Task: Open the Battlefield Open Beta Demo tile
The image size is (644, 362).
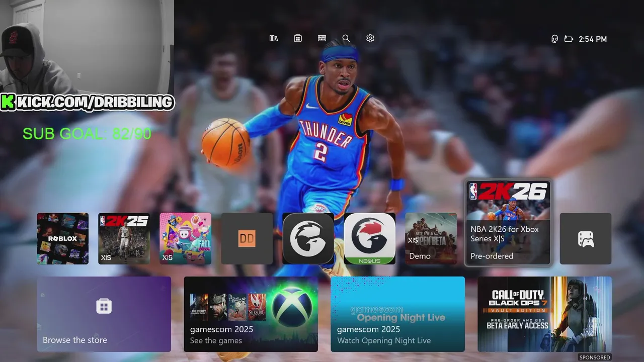Action: 431,238
